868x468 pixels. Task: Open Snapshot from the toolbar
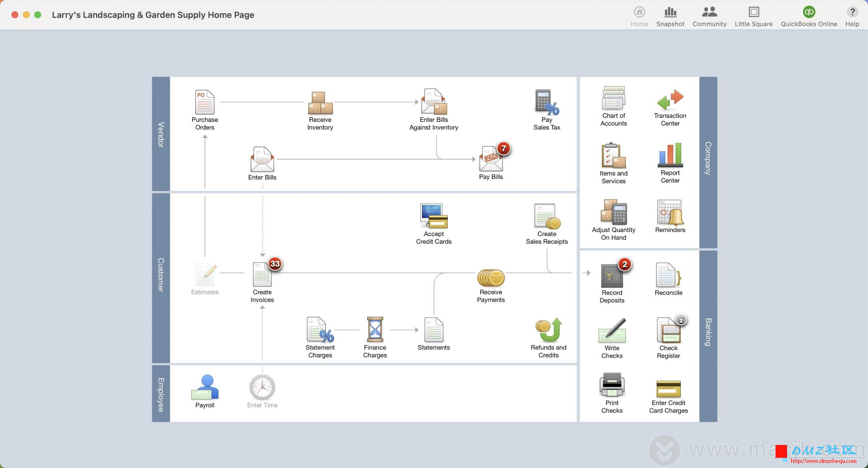click(x=670, y=16)
